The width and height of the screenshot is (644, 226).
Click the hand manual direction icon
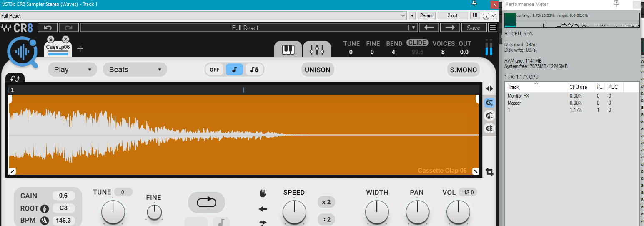[263, 193]
